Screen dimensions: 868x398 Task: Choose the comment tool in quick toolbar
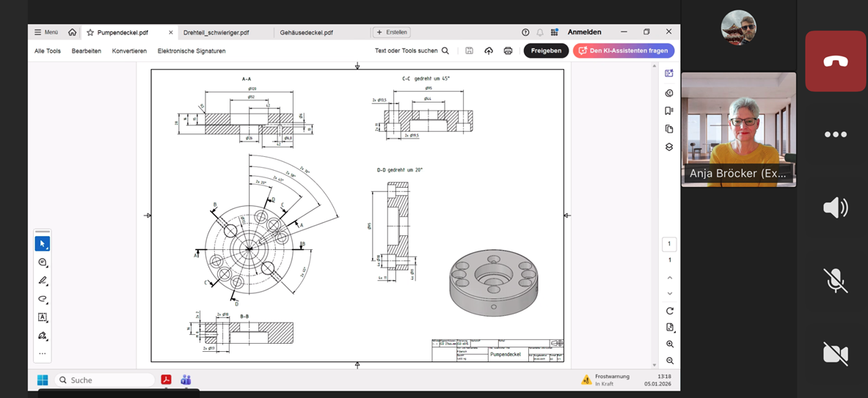pos(43,262)
